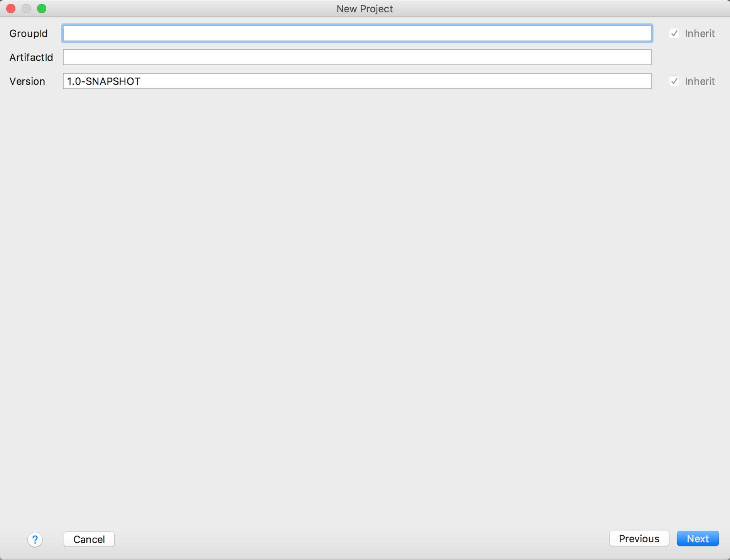Image resolution: width=730 pixels, height=560 pixels.
Task: Click the Cancel button
Action: pyautogui.click(x=89, y=539)
